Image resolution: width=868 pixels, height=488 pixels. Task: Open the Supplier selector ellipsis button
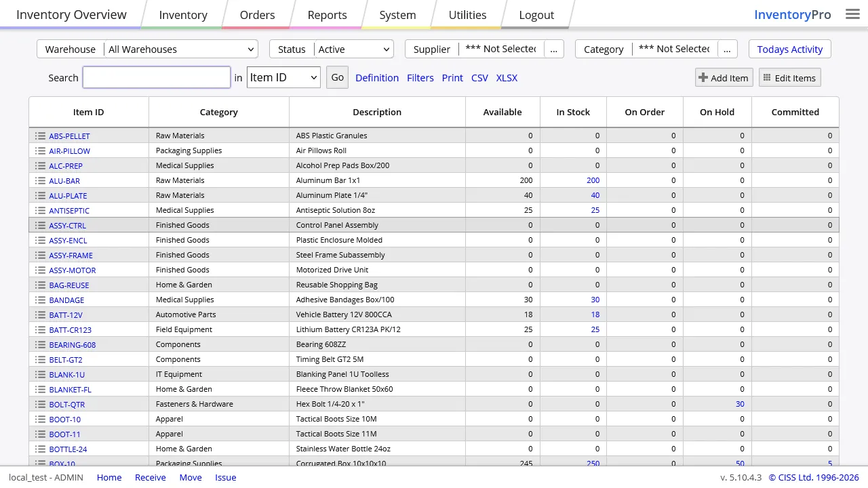click(x=553, y=49)
